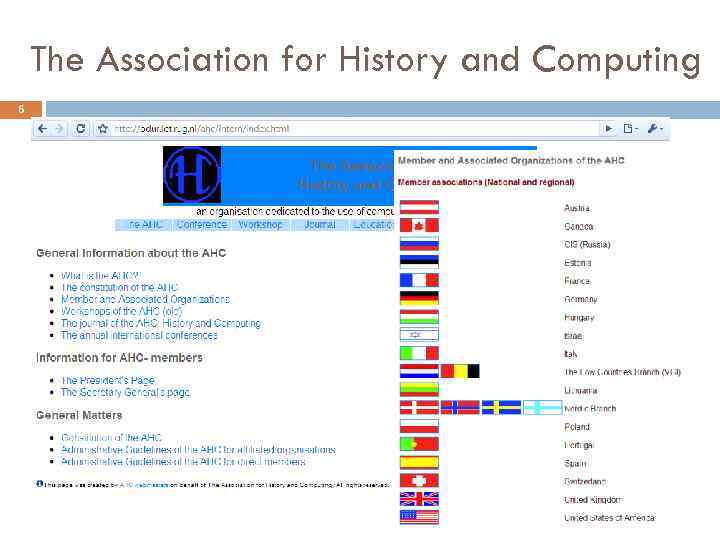Click 'Member associations (National and regional)' heading
The image size is (720, 540).
(x=486, y=182)
